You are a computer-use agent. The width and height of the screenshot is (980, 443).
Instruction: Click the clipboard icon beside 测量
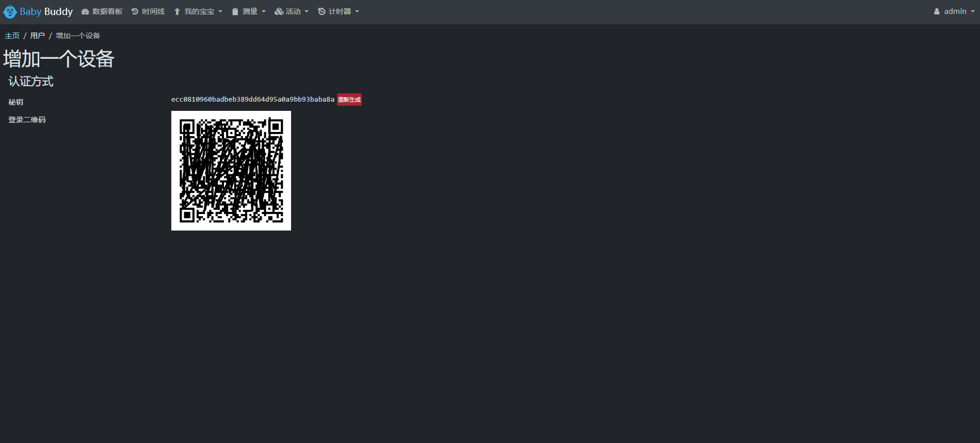(235, 12)
